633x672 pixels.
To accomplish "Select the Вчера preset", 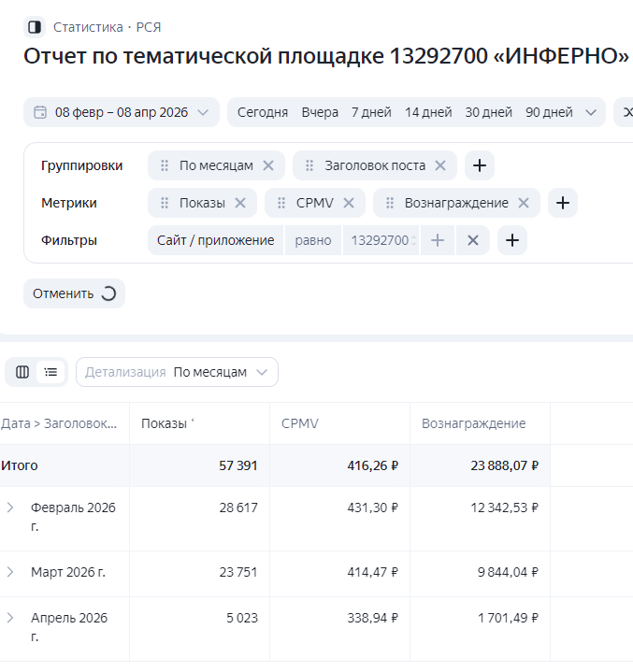I will [320, 112].
